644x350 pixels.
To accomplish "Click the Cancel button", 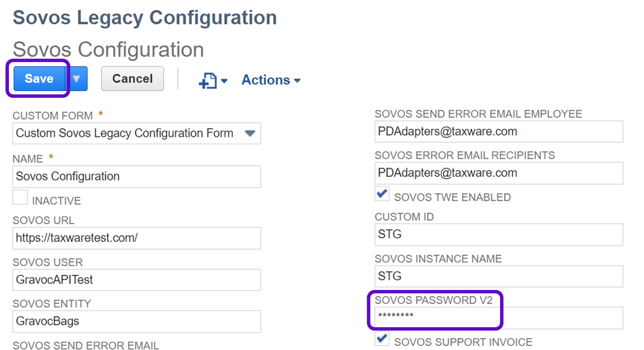I will (x=132, y=79).
